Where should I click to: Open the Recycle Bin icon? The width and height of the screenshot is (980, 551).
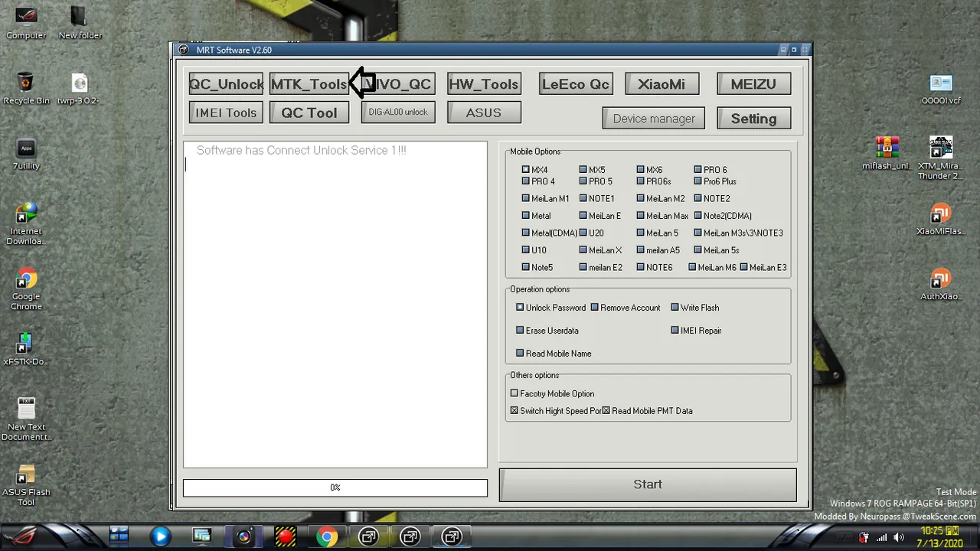26,88
